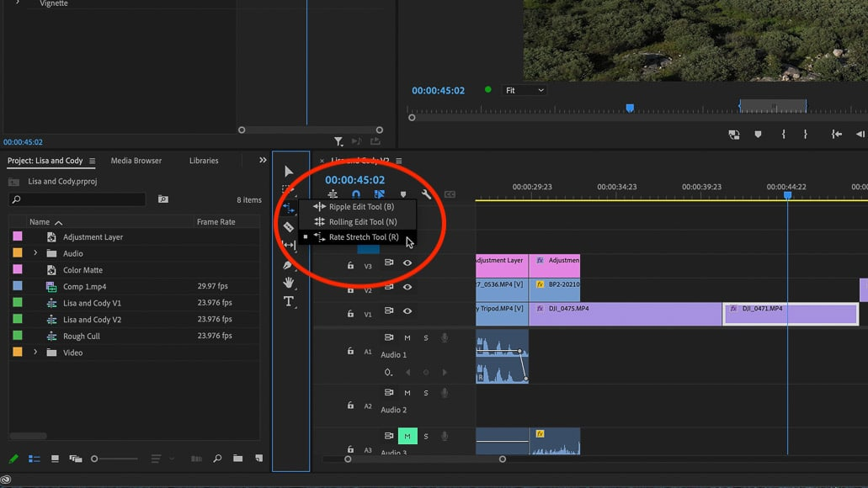The height and width of the screenshot is (488, 868).
Task: Click Program monitor timecode 00:00:45:02
Action: point(438,91)
